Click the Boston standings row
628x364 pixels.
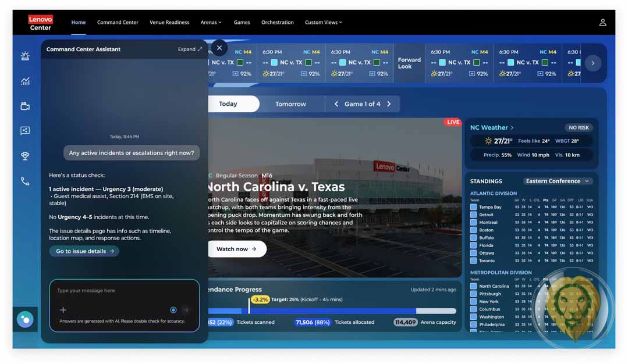[531, 230]
